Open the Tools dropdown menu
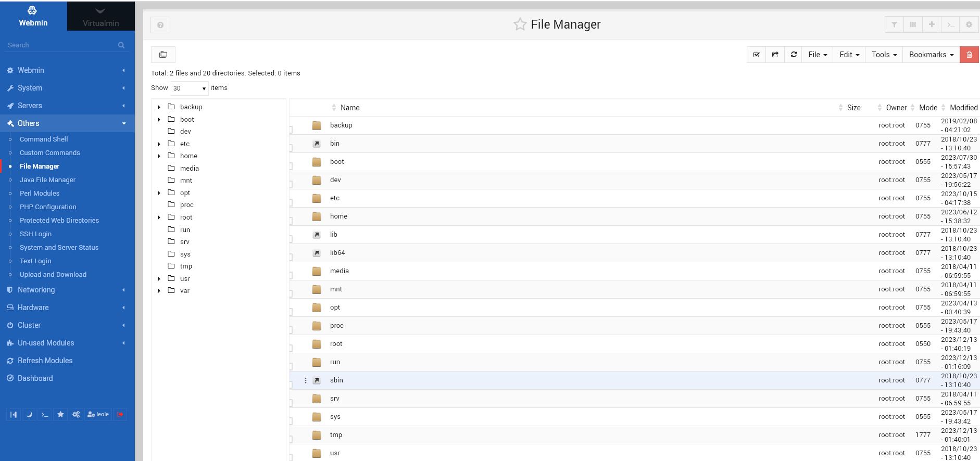The width and height of the screenshot is (980, 461). click(x=884, y=55)
